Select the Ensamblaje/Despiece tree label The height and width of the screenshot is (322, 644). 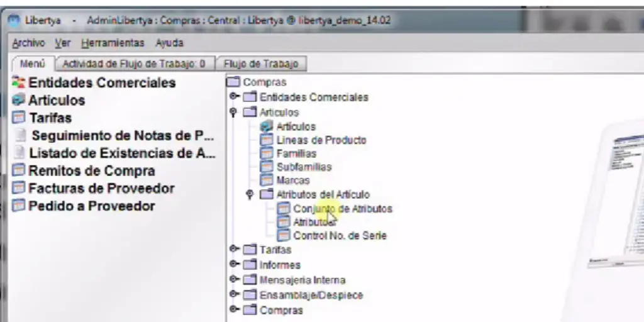311,296
